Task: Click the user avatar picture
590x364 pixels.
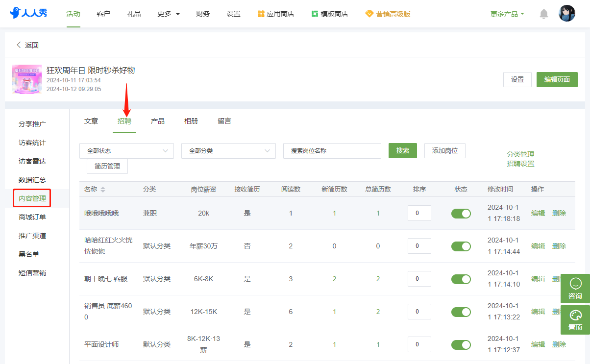Action: pyautogui.click(x=567, y=13)
